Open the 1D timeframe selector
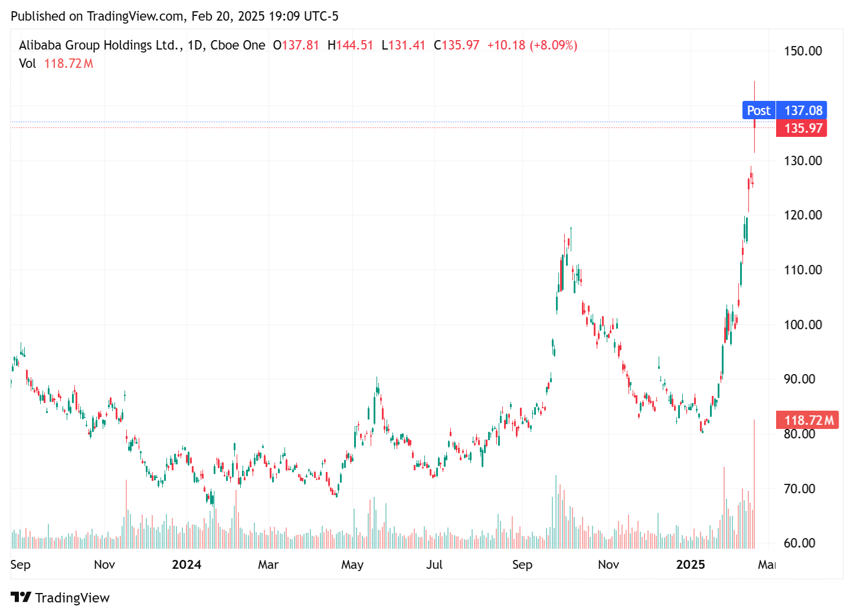 pos(194,45)
